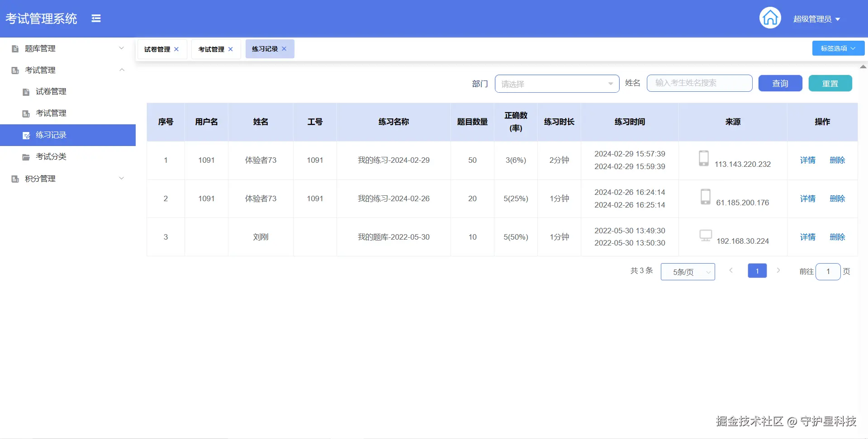
Task: Open the home page via house icon
Action: (770, 18)
